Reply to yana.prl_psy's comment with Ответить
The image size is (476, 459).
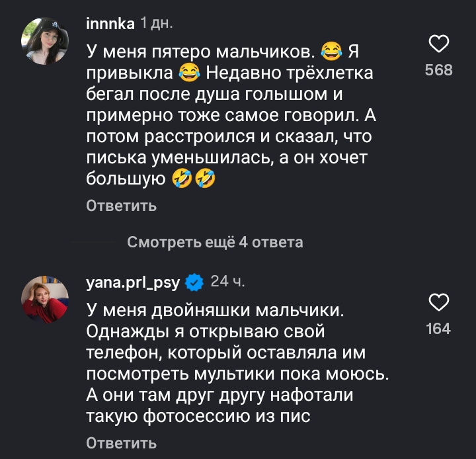[121, 442]
